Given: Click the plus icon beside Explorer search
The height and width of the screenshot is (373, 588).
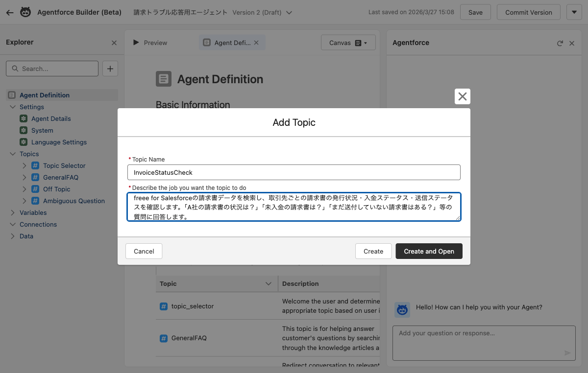Looking at the screenshot, I should tap(110, 69).
